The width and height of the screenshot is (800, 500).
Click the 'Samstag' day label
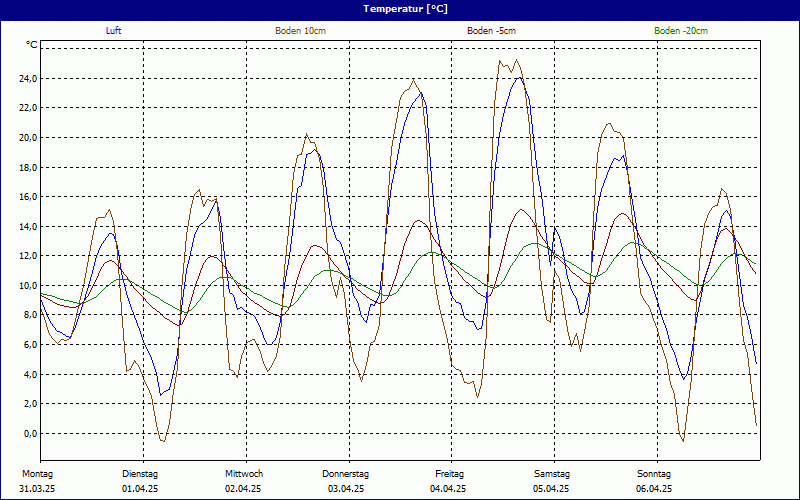pos(552,474)
